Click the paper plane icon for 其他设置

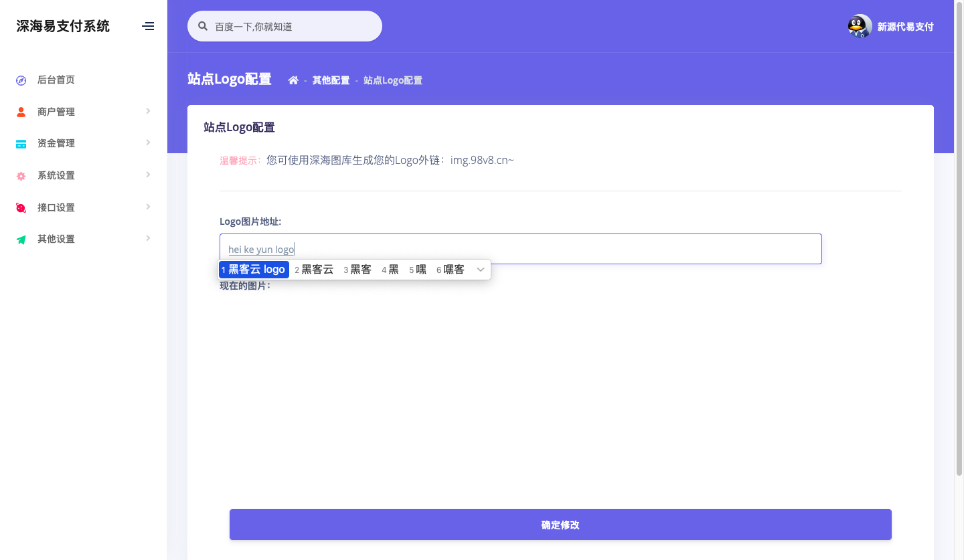click(21, 240)
